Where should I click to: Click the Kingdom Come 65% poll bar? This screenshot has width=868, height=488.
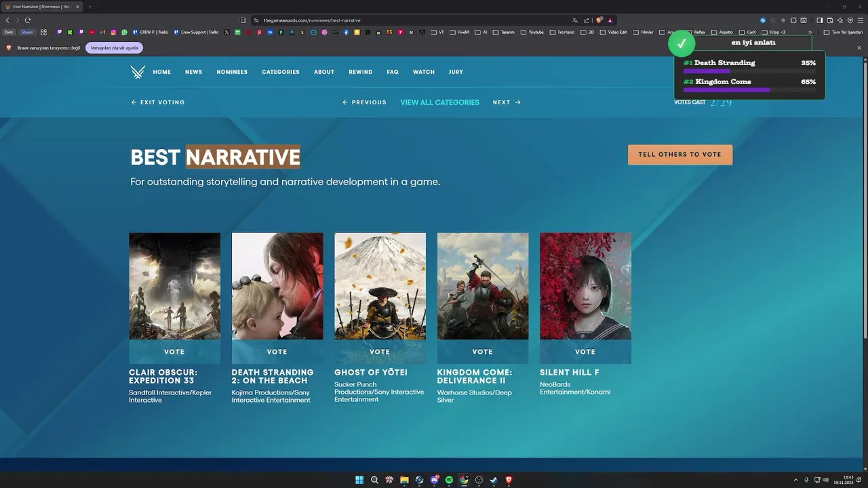click(x=749, y=89)
